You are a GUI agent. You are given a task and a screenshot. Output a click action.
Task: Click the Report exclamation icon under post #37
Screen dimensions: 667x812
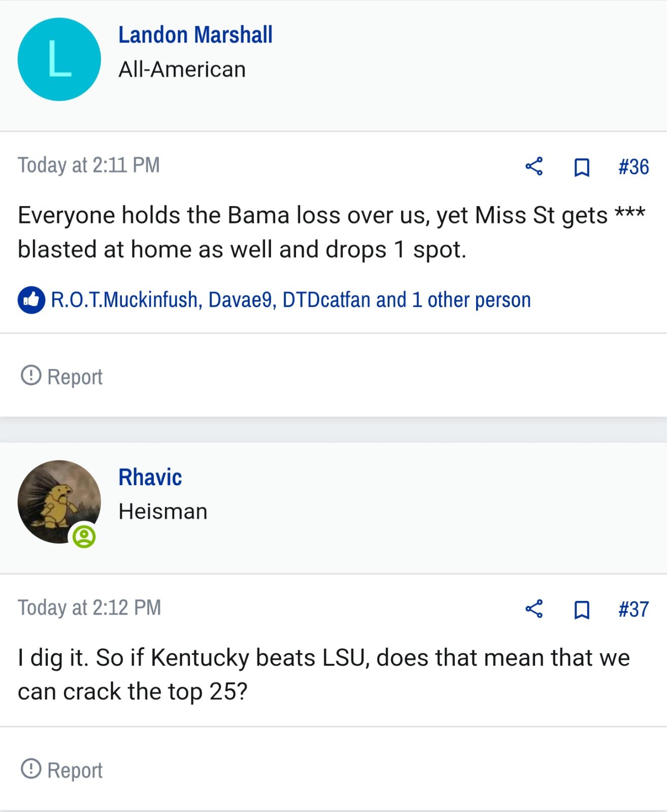tap(31, 769)
